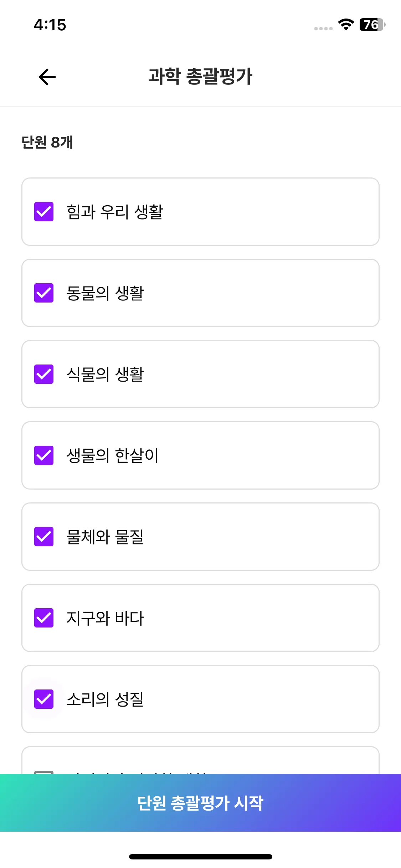Tap the 물체와 물질 label text
Image resolution: width=401 pixels, height=868 pixels.
[105, 537]
